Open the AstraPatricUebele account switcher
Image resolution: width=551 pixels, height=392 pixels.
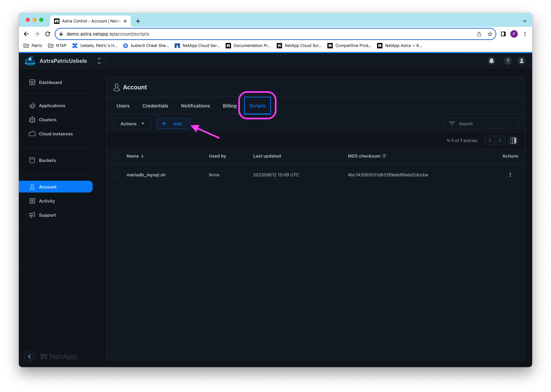click(x=99, y=61)
